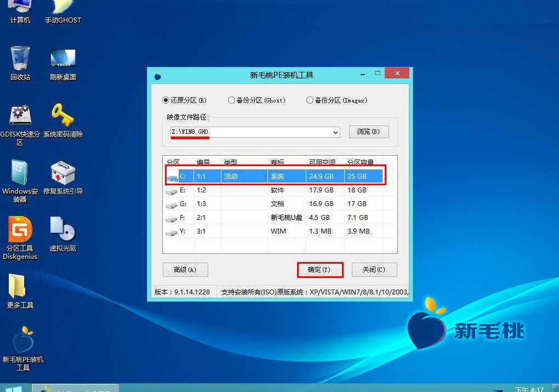This screenshot has height=392, width=559.
Task: Open 虚拟光驱 desktop icon
Action: [x=62, y=234]
